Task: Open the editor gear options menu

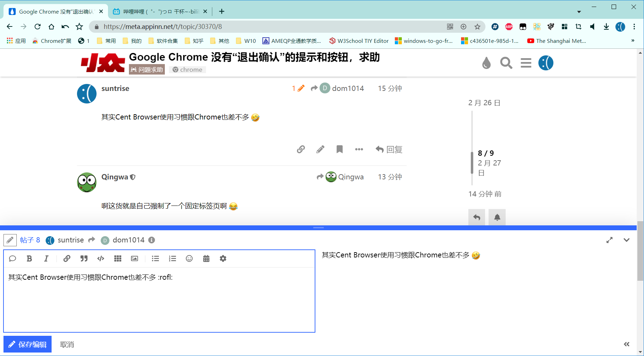Action: (223, 258)
